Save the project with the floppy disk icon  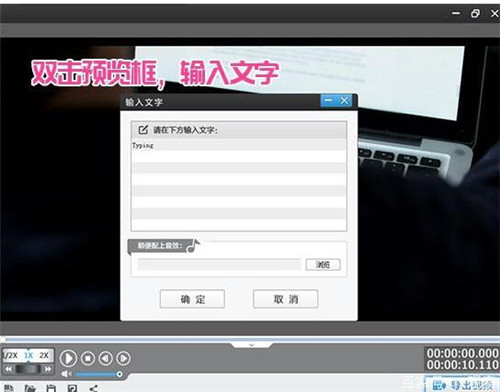pyautogui.click(x=51, y=389)
